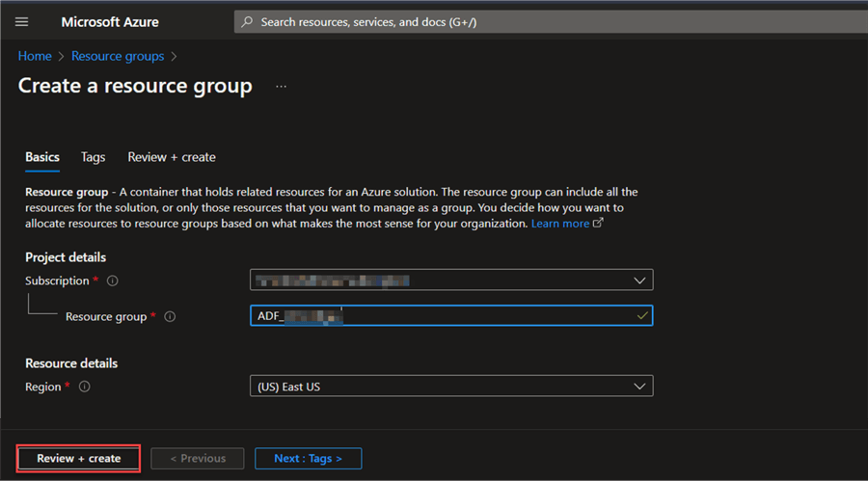Open the Review + create tab

172,157
